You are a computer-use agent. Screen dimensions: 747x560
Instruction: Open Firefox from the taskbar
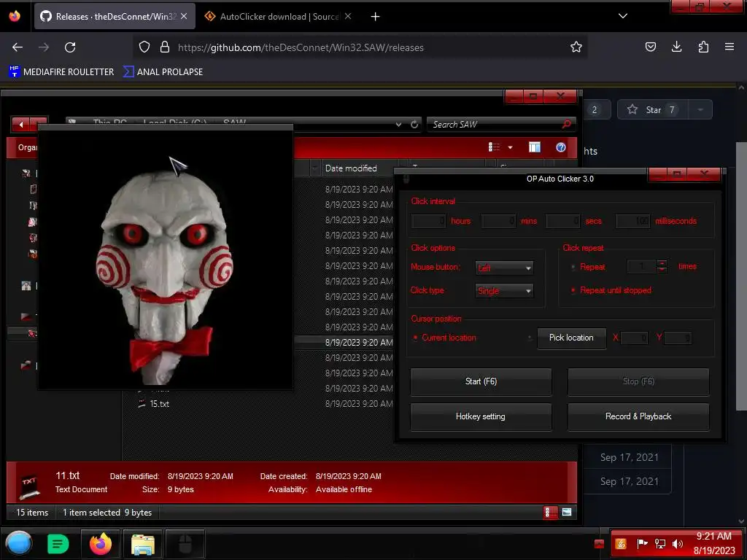tap(101, 544)
